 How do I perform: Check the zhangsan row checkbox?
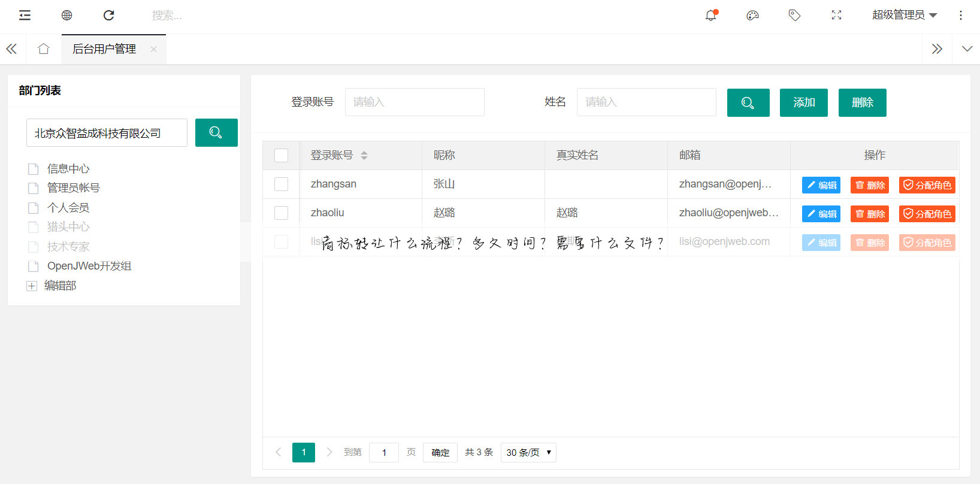(281, 184)
